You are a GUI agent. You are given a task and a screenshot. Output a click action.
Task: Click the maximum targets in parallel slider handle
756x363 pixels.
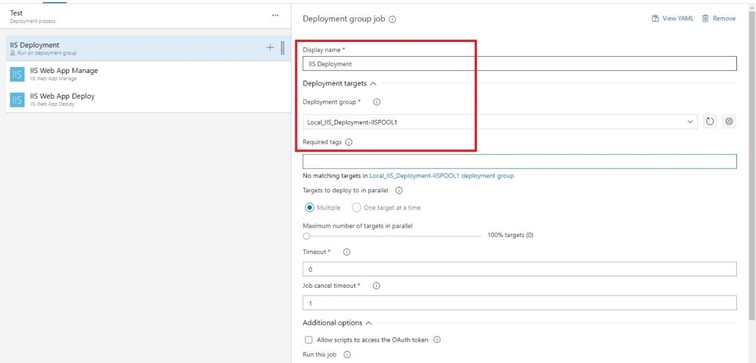point(306,236)
